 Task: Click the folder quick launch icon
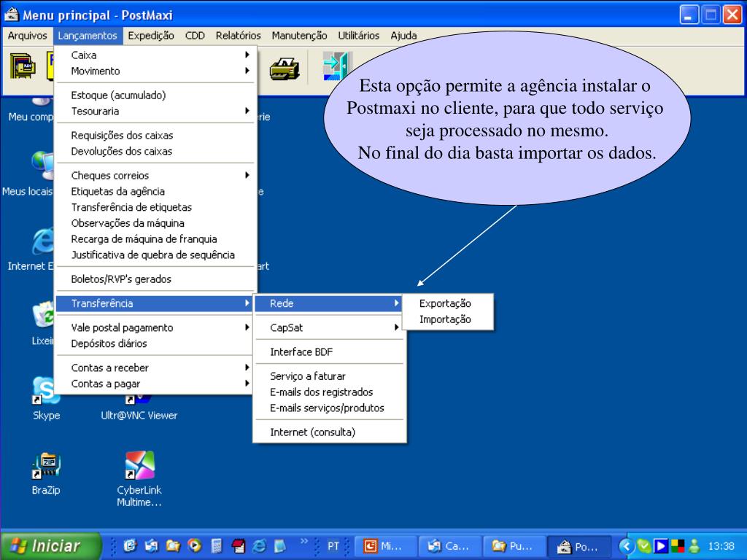(x=173, y=545)
